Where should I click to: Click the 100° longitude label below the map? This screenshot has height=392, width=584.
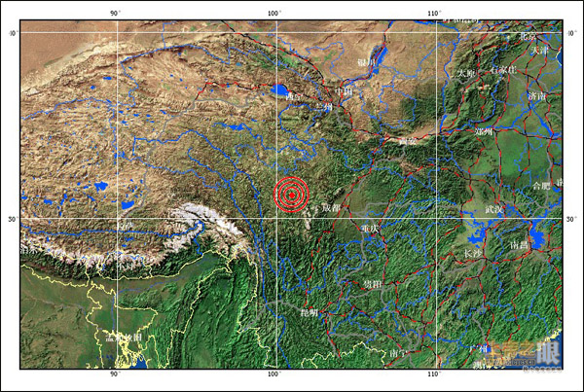click(x=274, y=374)
